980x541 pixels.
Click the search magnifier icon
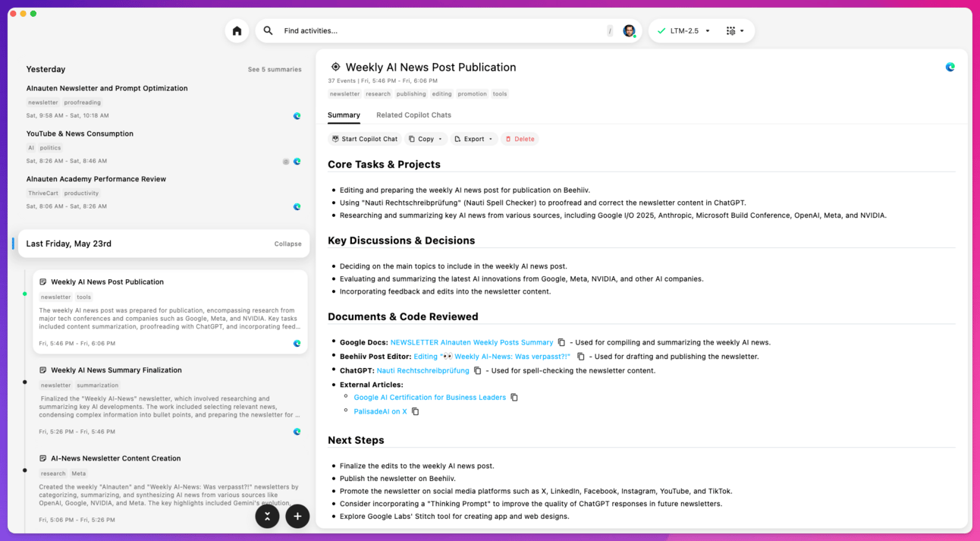(268, 31)
